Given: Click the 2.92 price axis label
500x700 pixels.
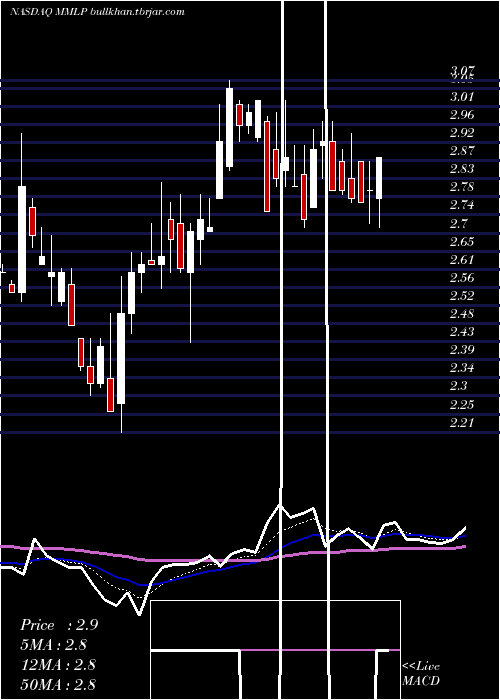Looking at the screenshot, I should point(462,133).
